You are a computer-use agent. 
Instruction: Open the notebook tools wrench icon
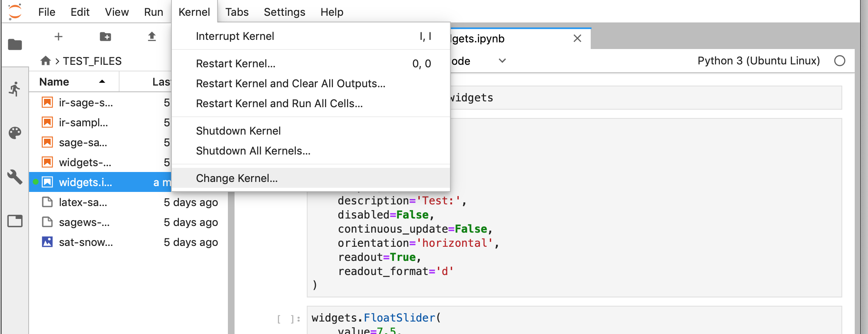pos(15,177)
